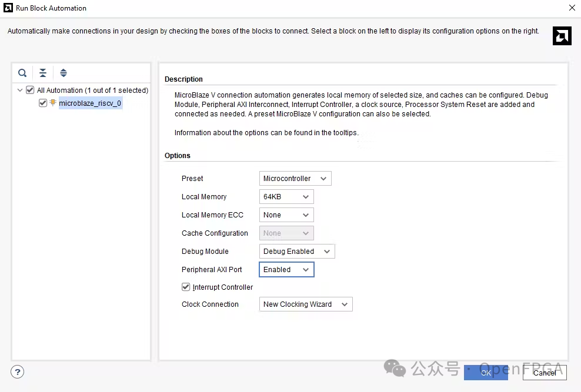Click 'Information about the options' tooltip text
The width and height of the screenshot is (581, 392).
[266, 132]
